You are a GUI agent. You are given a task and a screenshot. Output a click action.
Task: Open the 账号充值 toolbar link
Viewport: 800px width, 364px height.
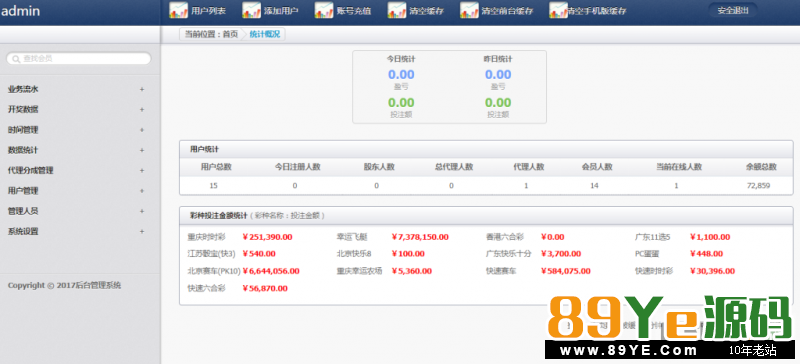(354, 11)
